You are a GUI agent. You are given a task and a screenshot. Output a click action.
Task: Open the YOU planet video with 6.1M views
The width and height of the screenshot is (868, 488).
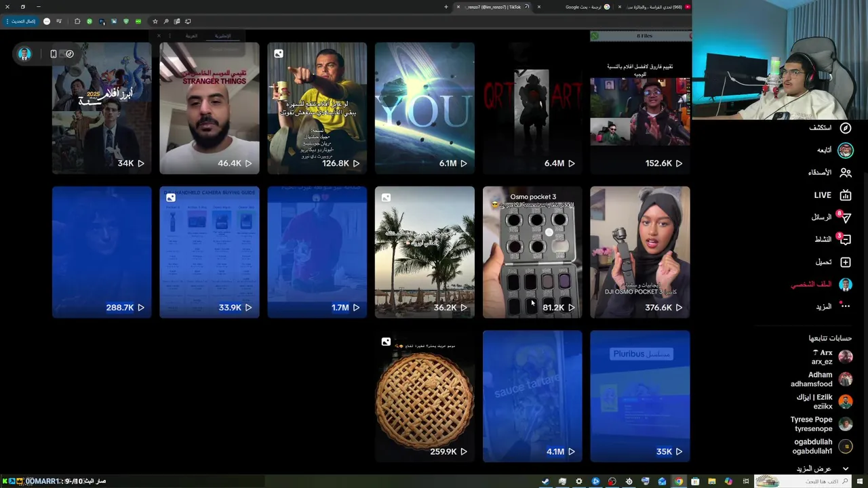click(425, 108)
